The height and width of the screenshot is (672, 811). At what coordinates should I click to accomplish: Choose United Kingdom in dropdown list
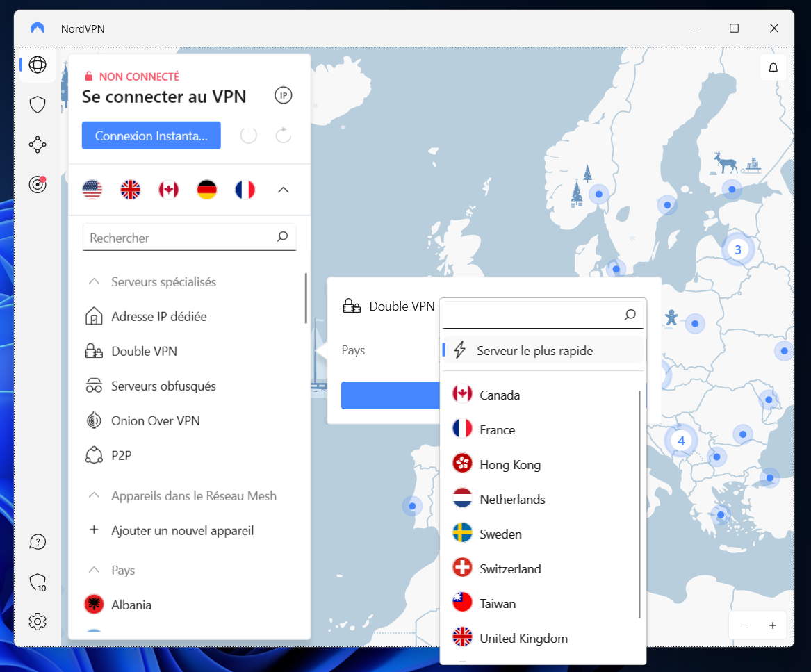click(543, 637)
